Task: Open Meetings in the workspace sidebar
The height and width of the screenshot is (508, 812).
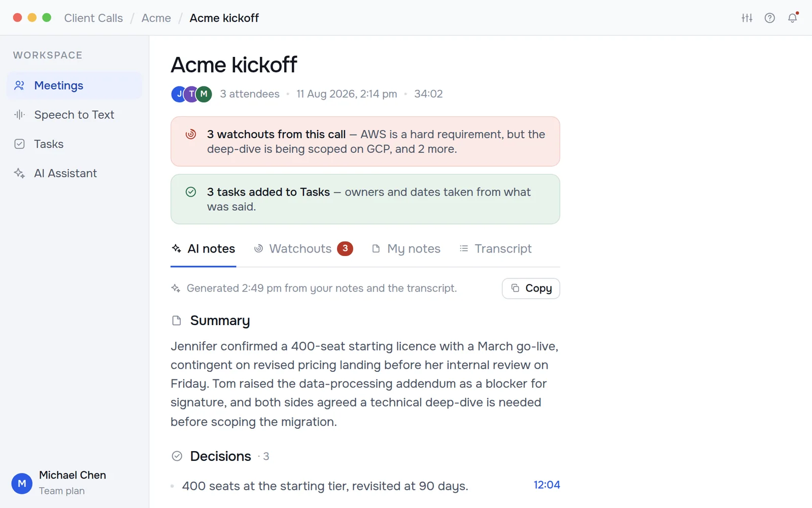Action: click(x=75, y=85)
